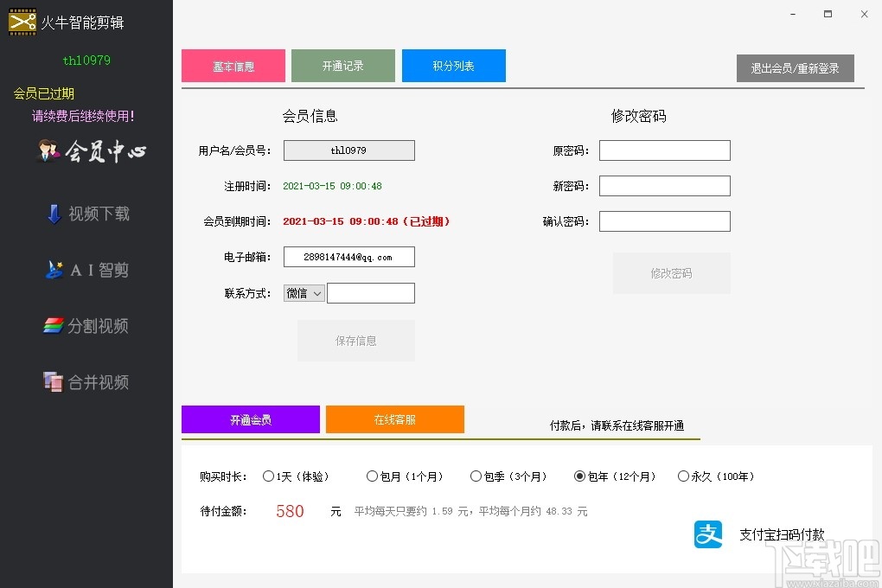Select the 永久（100年） permanent plan

click(x=682, y=476)
